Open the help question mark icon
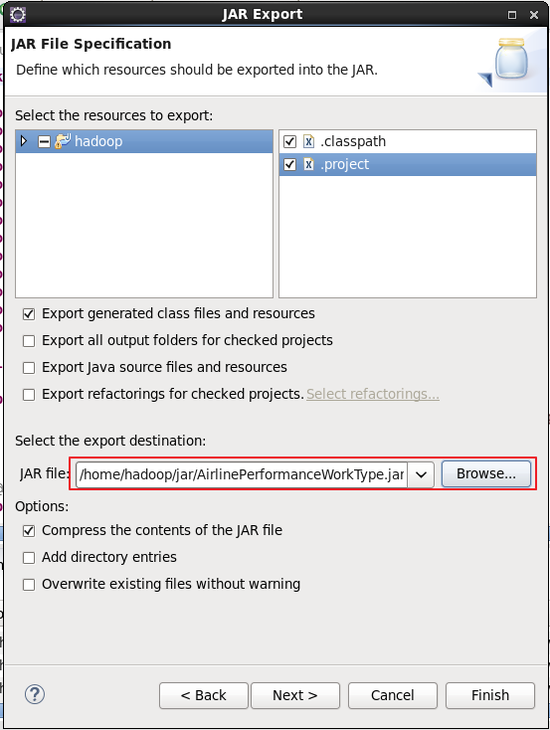550x730 pixels. point(34,695)
